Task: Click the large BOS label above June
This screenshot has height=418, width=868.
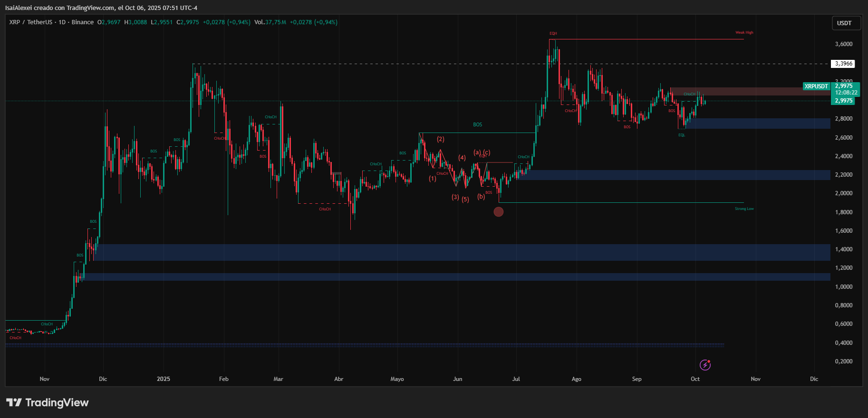Action: 477,125
